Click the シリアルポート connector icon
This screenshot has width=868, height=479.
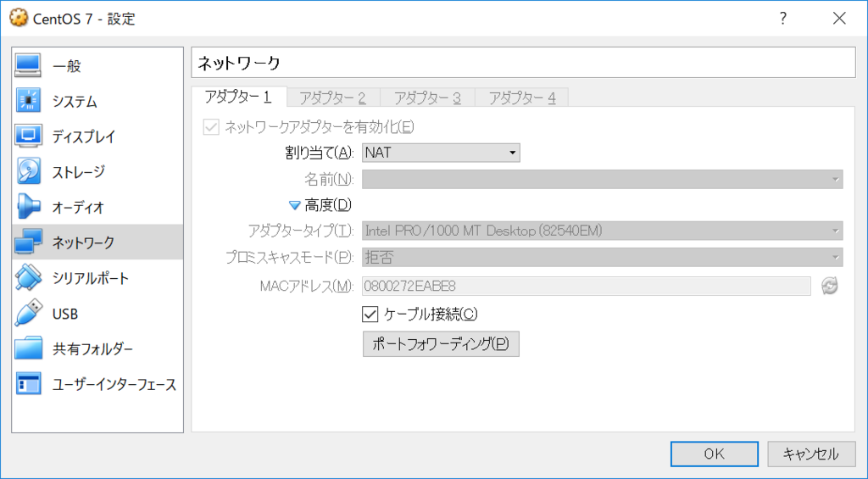[x=28, y=277]
